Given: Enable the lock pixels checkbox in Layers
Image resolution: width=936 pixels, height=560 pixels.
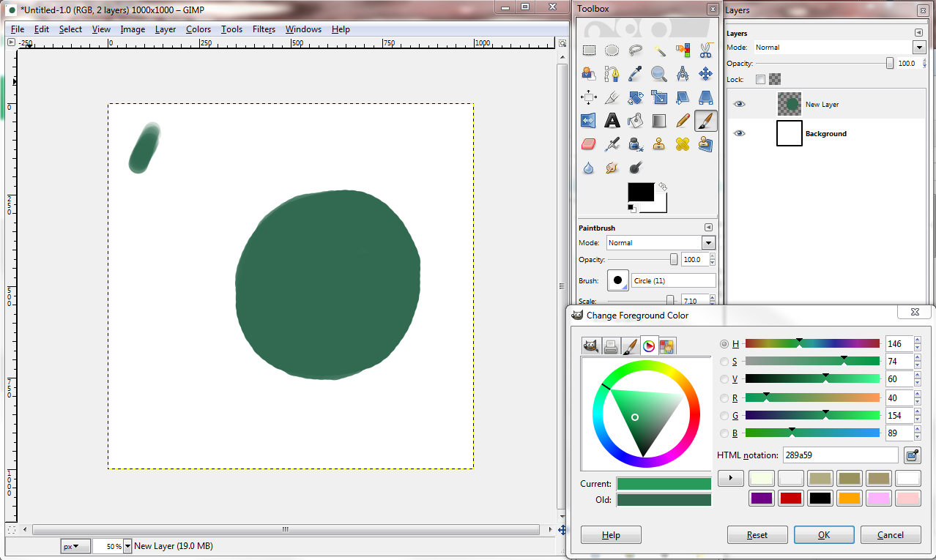Looking at the screenshot, I should coord(760,79).
